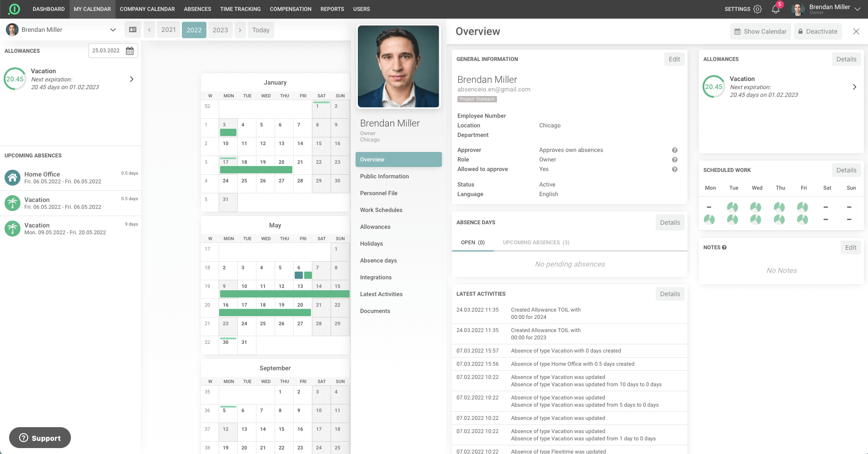
Task: Expand the Brendan Miller user selector dropdown
Action: tap(113, 30)
